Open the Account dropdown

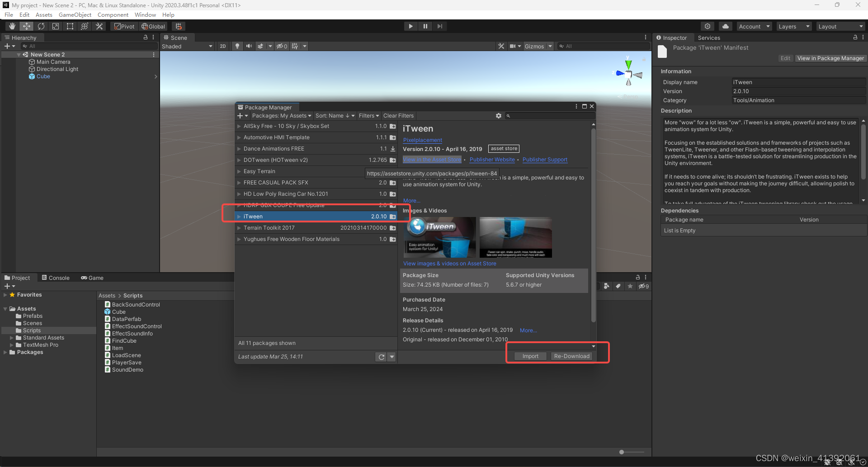(754, 26)
